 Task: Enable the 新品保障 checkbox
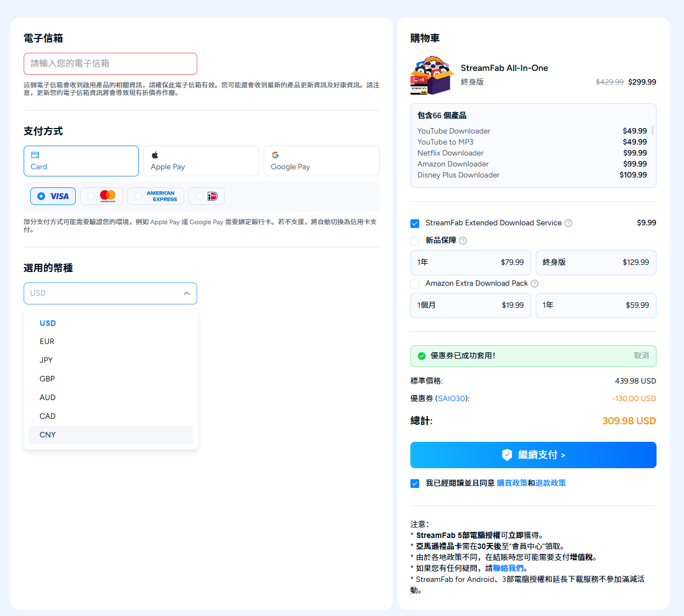pos(415,241)
